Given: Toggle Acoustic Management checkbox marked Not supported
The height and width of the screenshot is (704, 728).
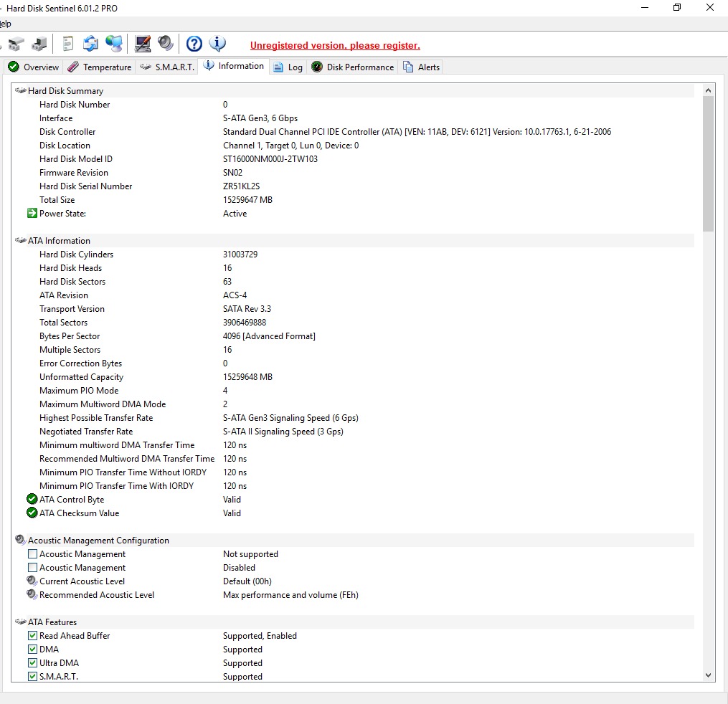Looking at the screenshot, I should 32,553.
